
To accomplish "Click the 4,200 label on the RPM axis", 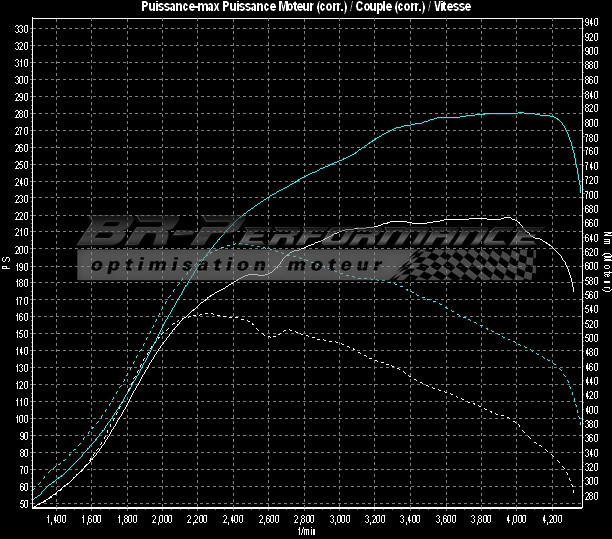I will point(551,521).
